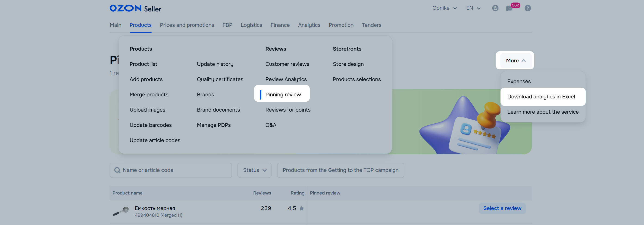Open Customer reviews menu item
Image resolution: width=644 pixels, height=225 pixels.
click(x=287, y=64)
